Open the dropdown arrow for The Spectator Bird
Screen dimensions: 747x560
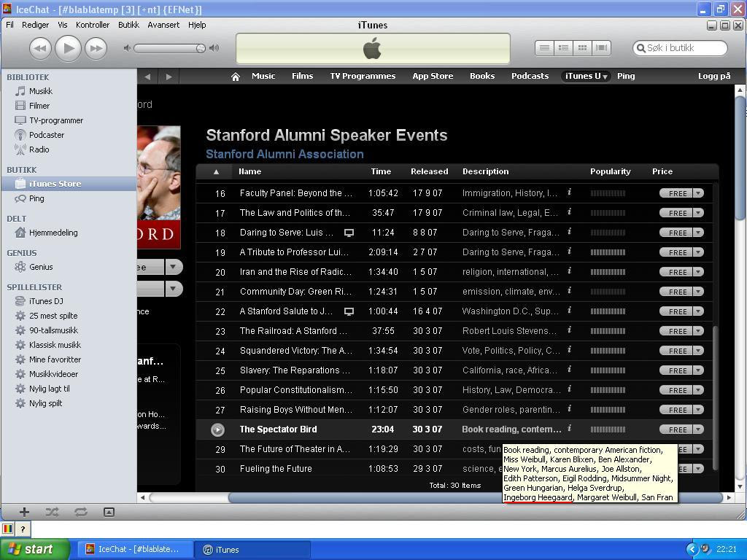tap(698, 429)
